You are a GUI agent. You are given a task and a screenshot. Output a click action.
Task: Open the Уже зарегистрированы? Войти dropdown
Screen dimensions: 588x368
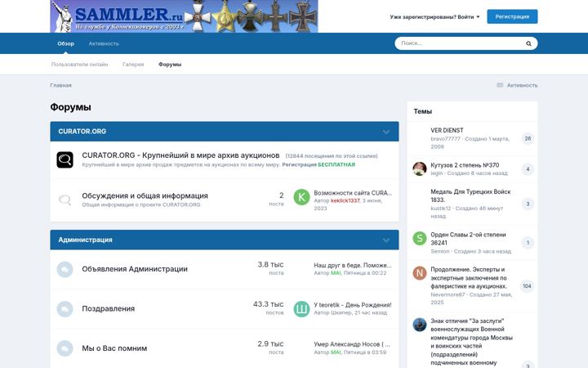click(x=434, y=17)
